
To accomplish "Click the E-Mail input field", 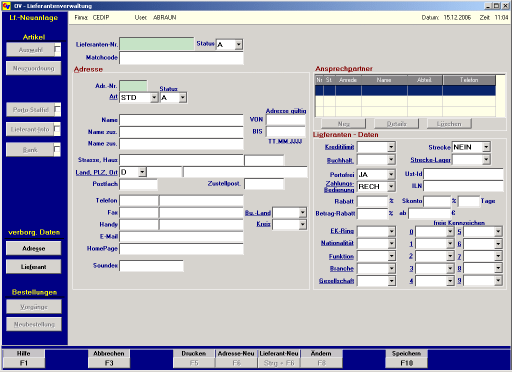I will [181, 237].
